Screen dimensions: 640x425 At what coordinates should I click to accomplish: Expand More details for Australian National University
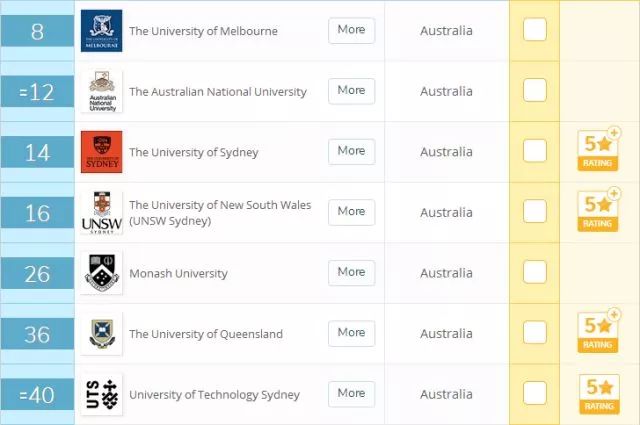pos(351,91)
